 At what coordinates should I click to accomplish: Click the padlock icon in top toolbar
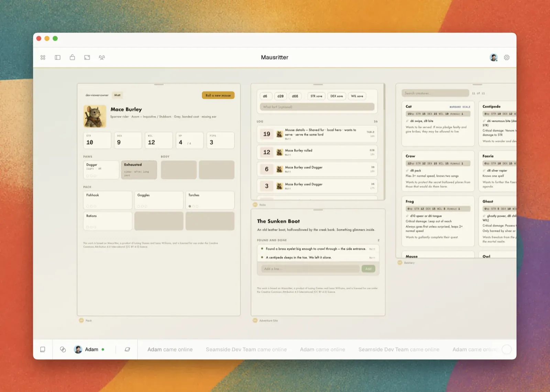[x=73, y=57]
